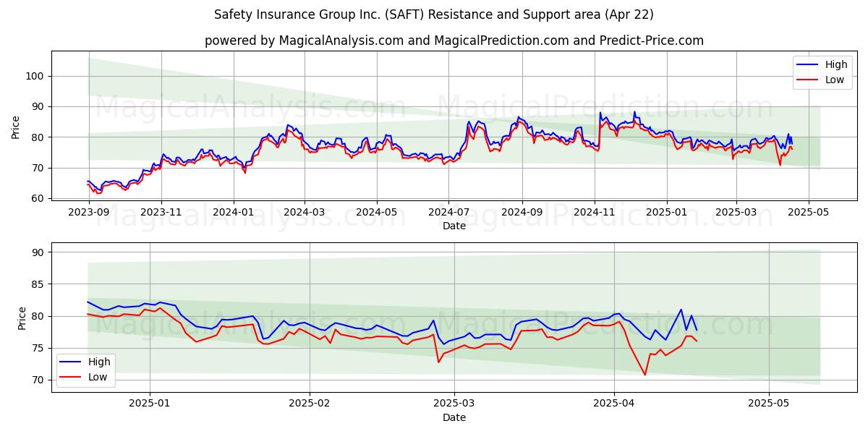Click 'High' in the lower chart legend
Screen dimensions: 868x434
coord(99,362)
